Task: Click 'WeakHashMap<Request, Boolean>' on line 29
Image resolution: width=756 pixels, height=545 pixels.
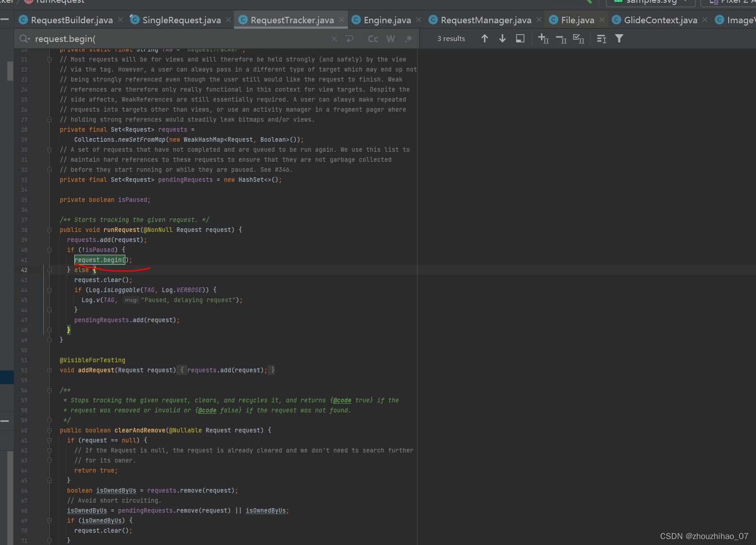Action: click(x=236, y=140)
